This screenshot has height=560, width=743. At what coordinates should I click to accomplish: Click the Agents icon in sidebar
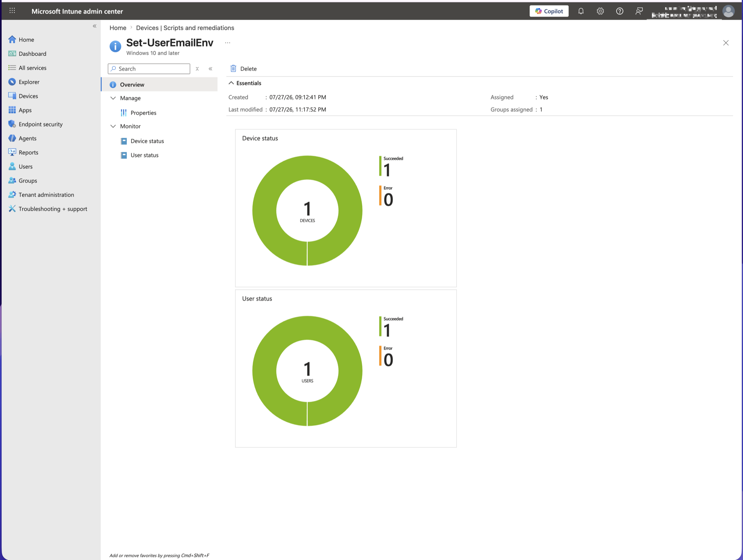pos(12,138)
